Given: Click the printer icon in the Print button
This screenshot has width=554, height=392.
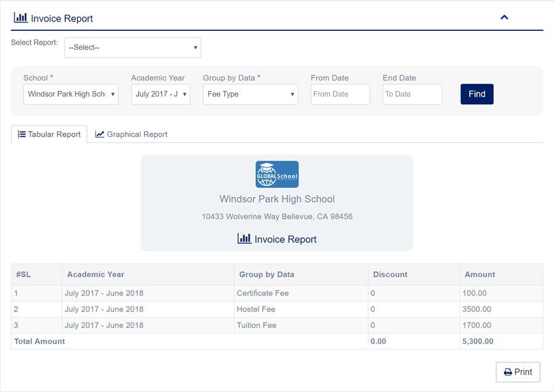Looking at the screenshot, I should coord(508,372).
